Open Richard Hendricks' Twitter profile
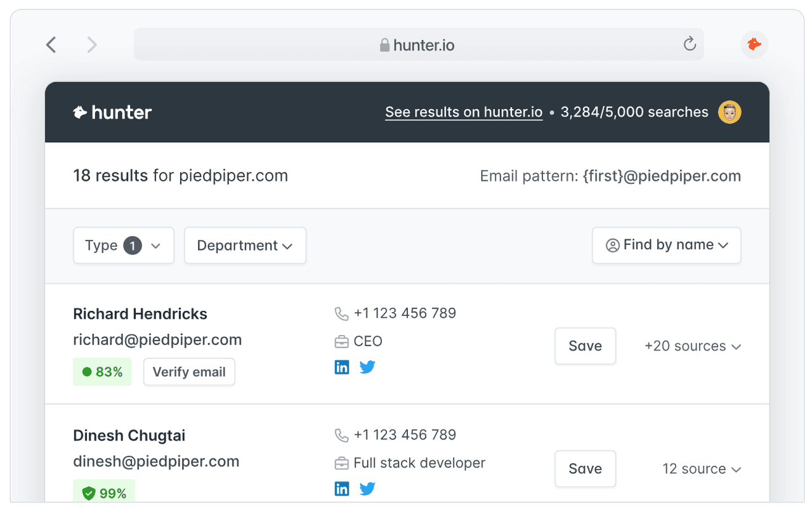Screen dimensions: 812x512 pos(367,367)
